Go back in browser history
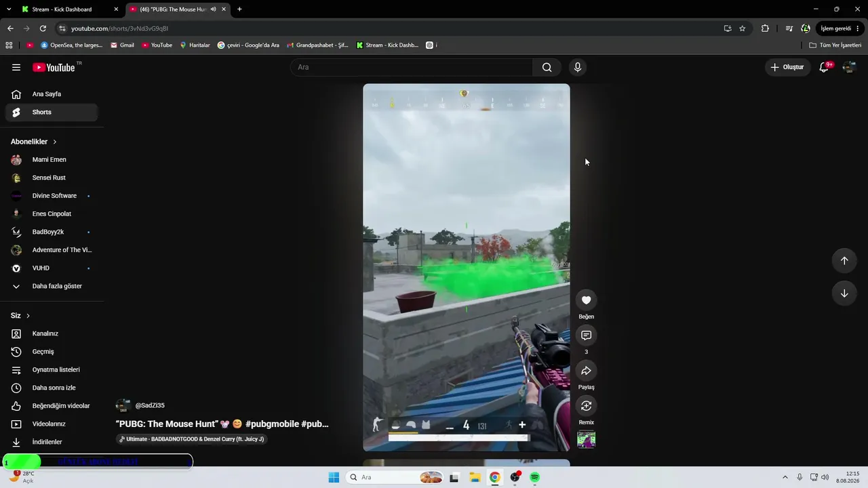The image size is (868, 488). [x=10, y=28]
